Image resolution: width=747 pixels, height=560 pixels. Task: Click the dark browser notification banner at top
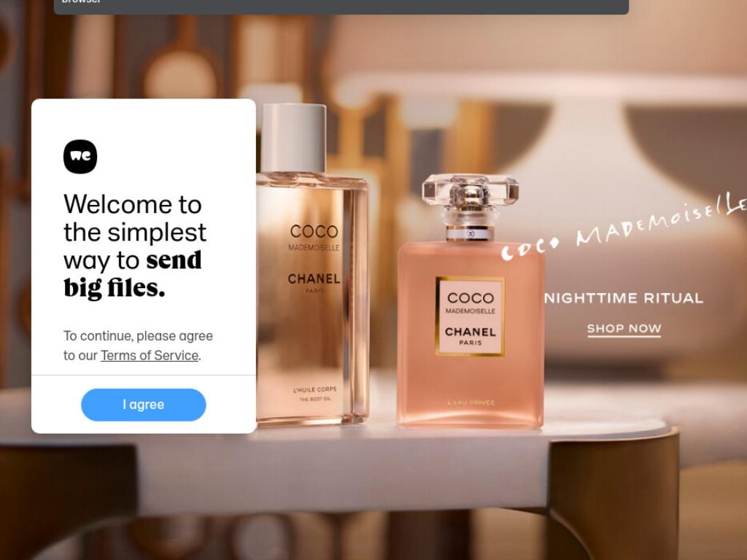point(341,7)
